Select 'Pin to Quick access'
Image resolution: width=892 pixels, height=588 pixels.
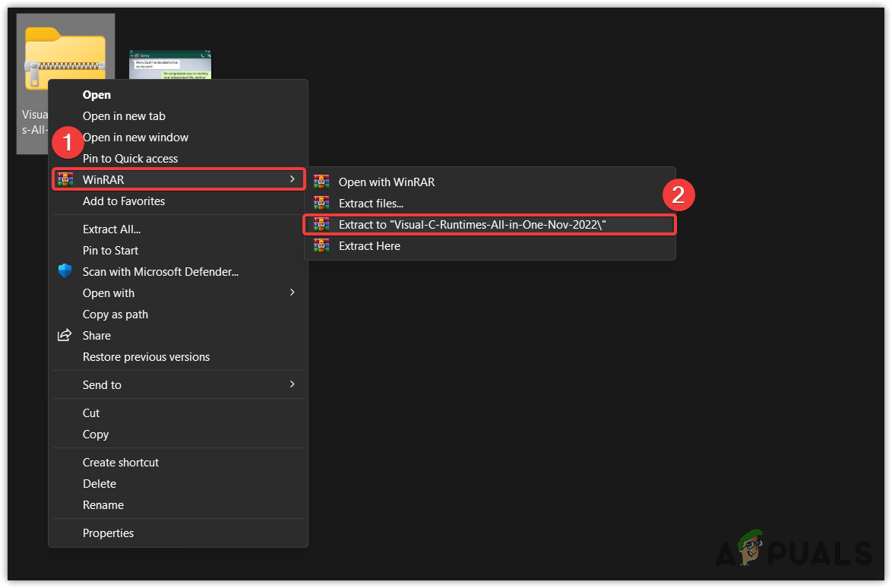[131, 158]
